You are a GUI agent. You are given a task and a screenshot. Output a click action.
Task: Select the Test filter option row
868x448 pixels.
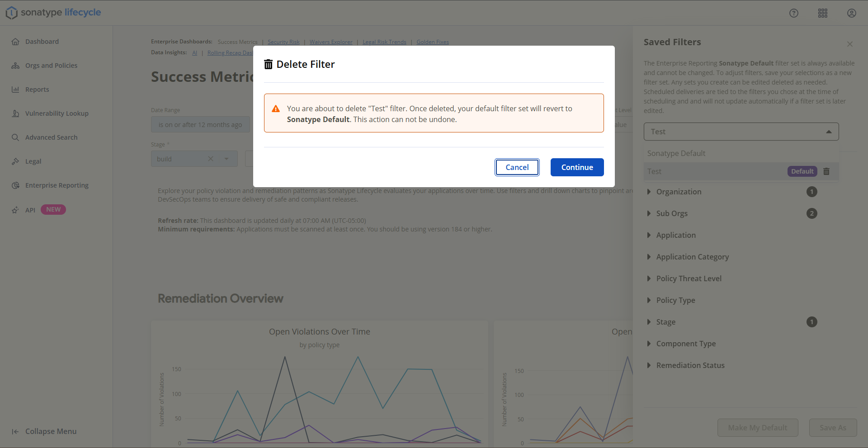tap(741, 171)
